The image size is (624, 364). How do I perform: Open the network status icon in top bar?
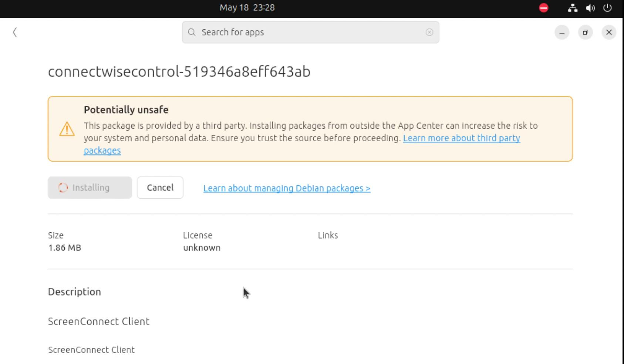tap(573, 8)
